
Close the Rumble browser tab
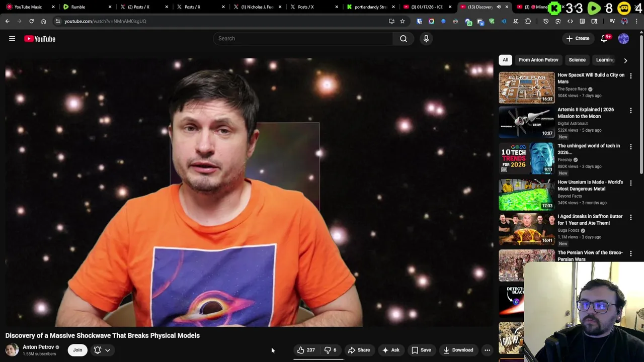point(110,7)
